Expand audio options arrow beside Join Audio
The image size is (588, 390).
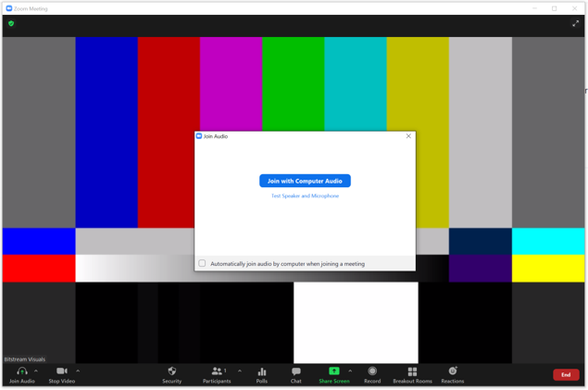(x=36, y=371)
